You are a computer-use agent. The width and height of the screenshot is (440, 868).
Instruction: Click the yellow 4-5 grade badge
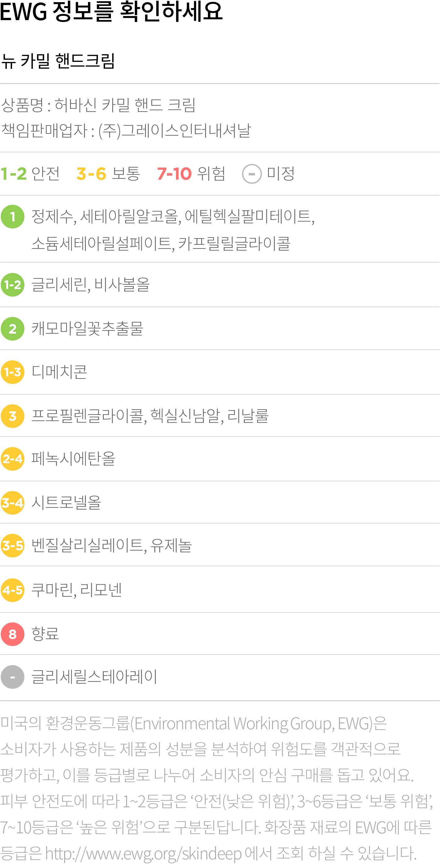pos(12,590)
